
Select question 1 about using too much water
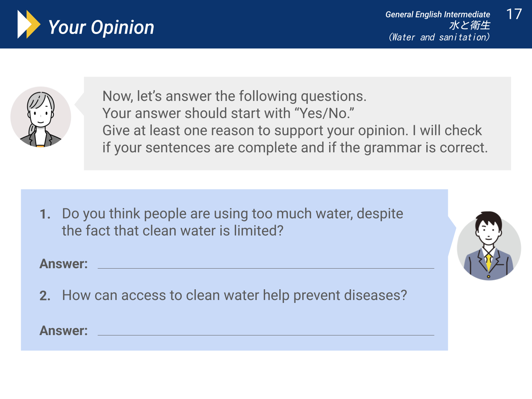point(233,222)
